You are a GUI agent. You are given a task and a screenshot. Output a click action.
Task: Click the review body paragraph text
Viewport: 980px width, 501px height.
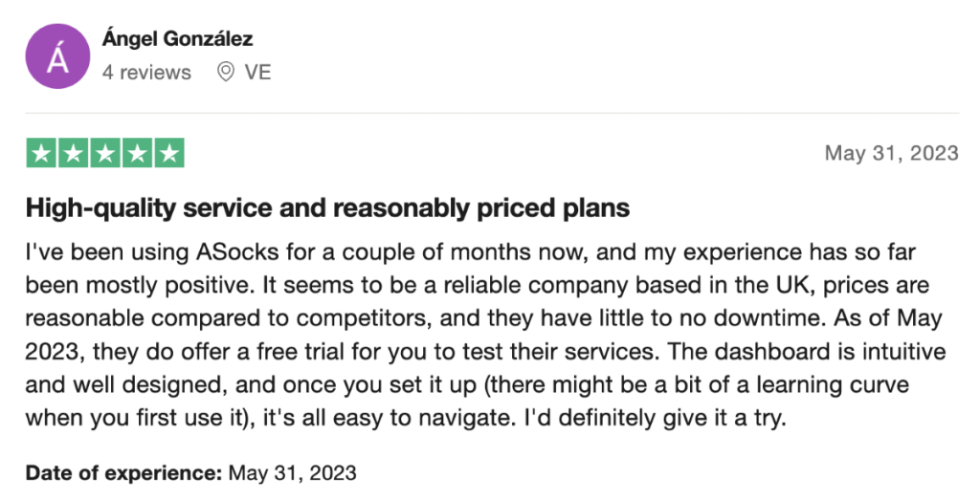click(x=485, y=335)
